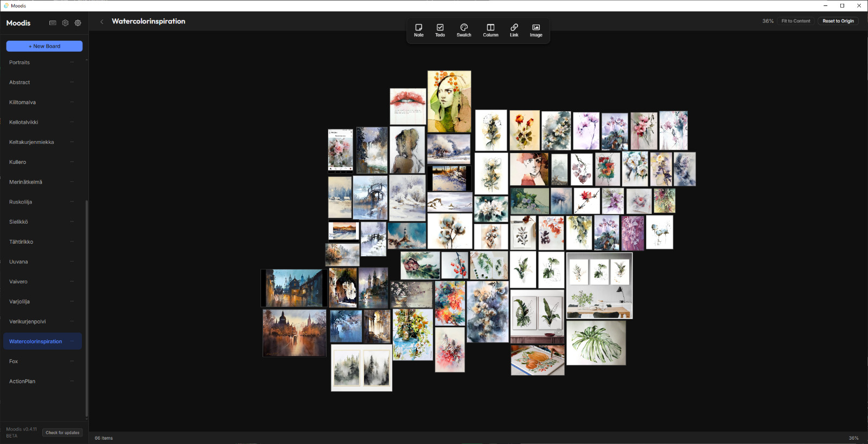
Task: Open the Merinätkelmä board
Action: 41,182
